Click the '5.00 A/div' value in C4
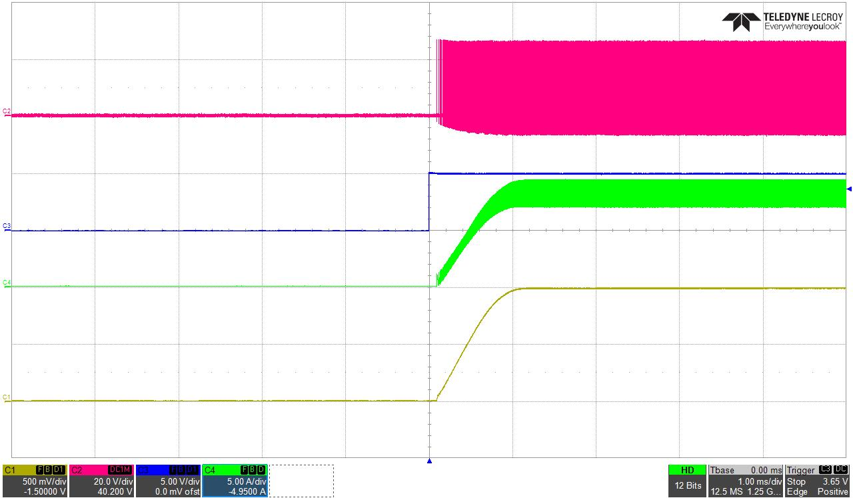This screenshot has height=498, width=853. (246, 482)
